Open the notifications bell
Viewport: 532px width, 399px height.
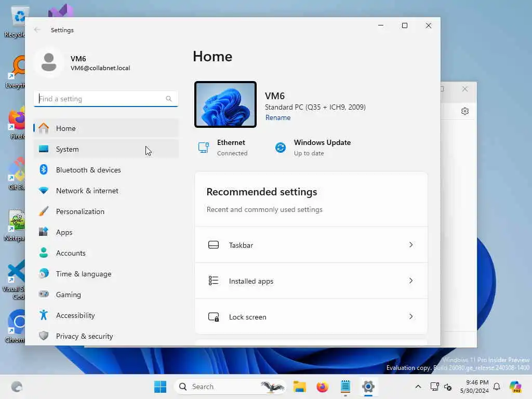(x=497, y=387)
